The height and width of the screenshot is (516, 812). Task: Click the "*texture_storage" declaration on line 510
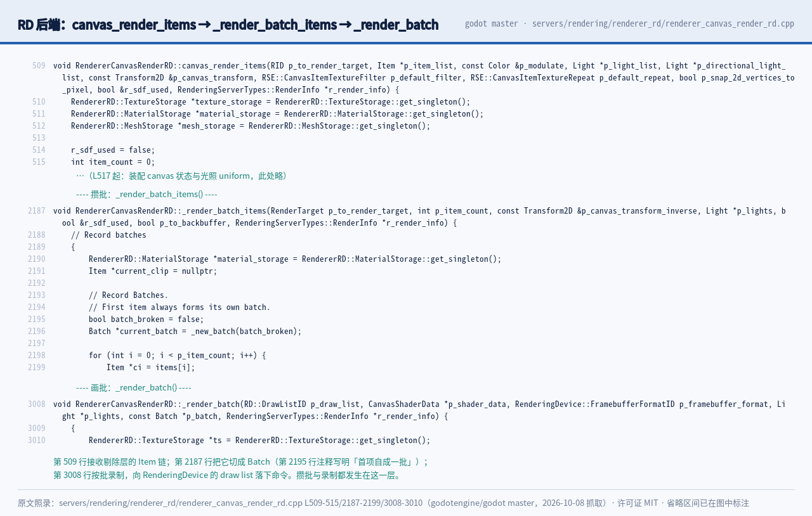(271, 102)
